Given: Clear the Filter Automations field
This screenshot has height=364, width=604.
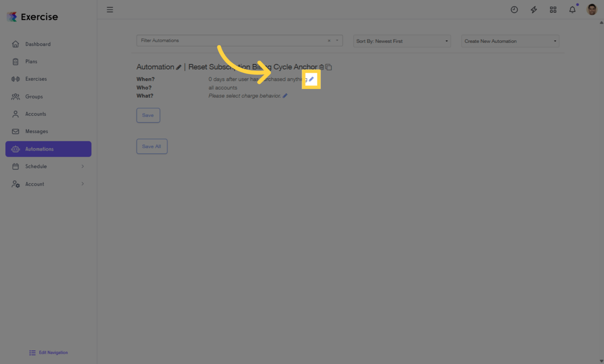Looking at the screenshot, I should [329, 41].
